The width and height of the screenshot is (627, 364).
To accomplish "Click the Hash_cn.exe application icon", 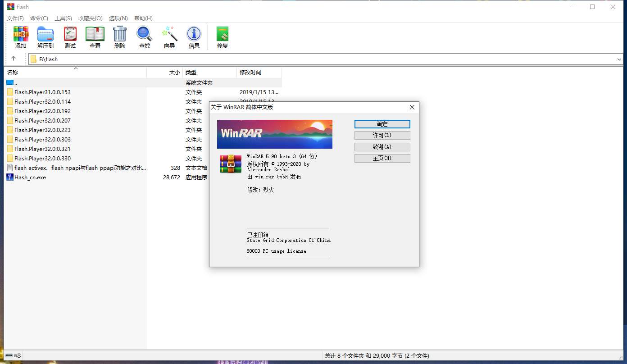I will click(10, 177).
